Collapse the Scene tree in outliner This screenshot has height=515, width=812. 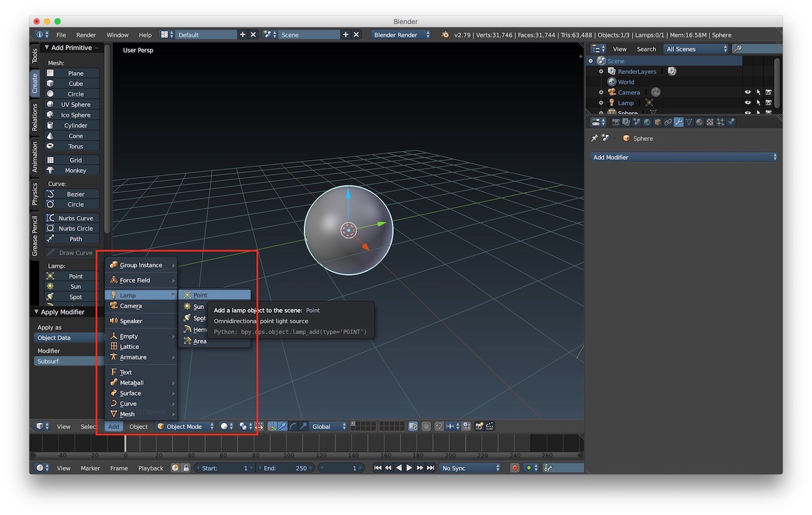click(591, 61)
